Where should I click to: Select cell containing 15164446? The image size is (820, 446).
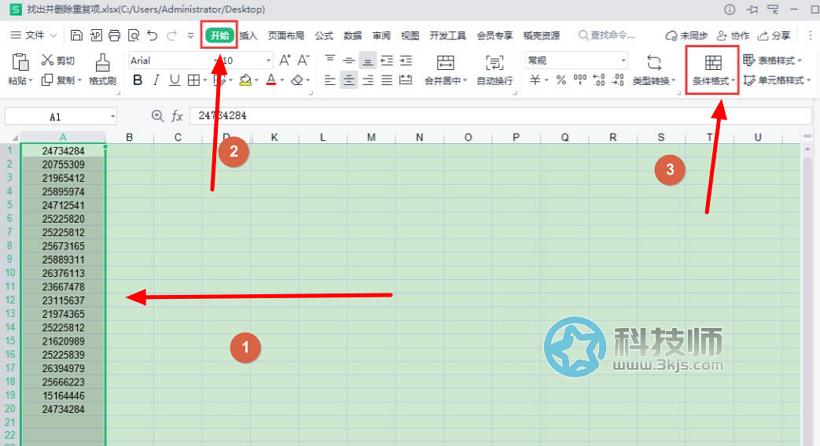point(63,396)
